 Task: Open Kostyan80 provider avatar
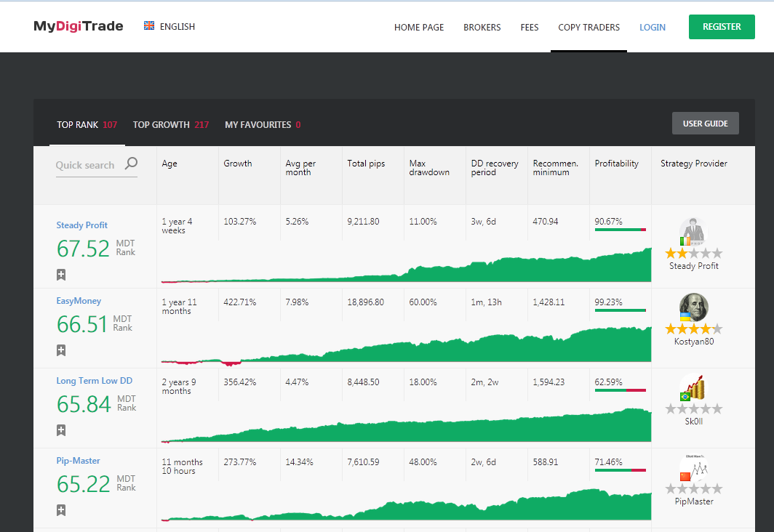pos(693,307)
